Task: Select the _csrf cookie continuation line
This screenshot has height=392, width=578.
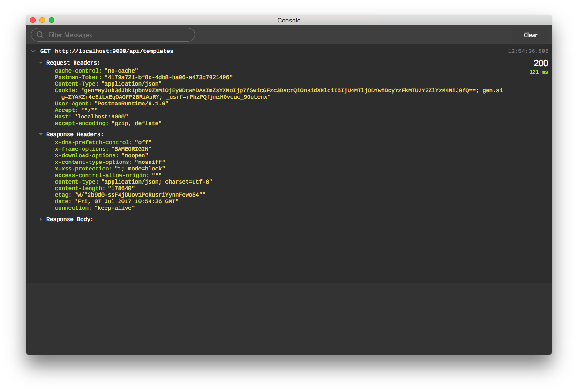Action: coord(166,97)
